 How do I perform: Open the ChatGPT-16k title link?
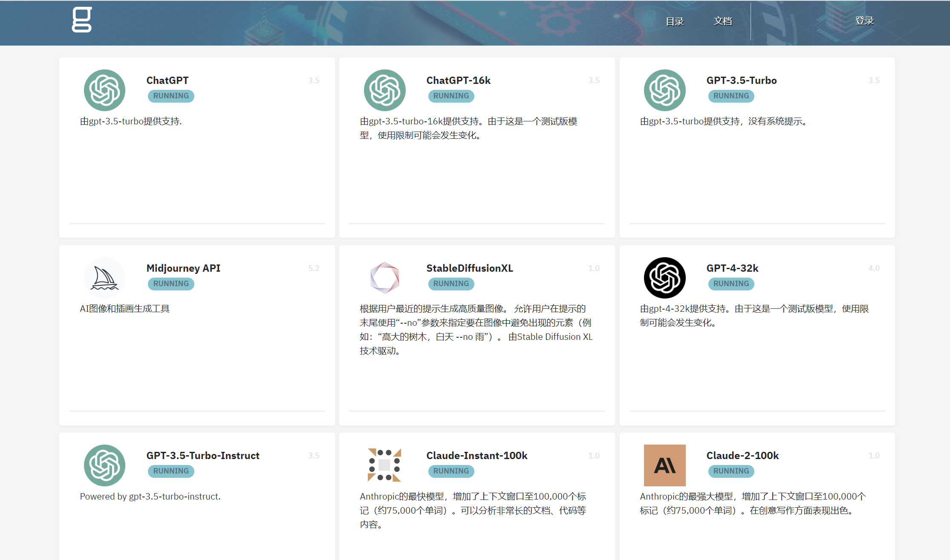pyautogui.click(x=458, y=80)
